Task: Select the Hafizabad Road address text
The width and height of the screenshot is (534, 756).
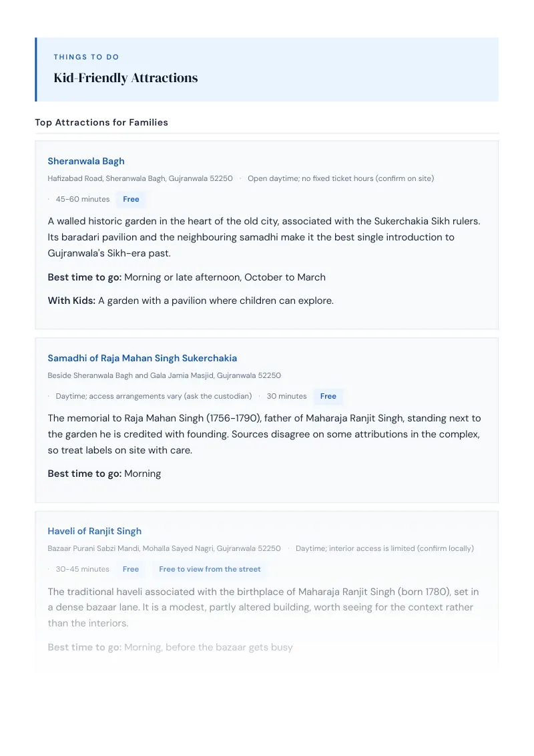Action: tap(140, 178)
